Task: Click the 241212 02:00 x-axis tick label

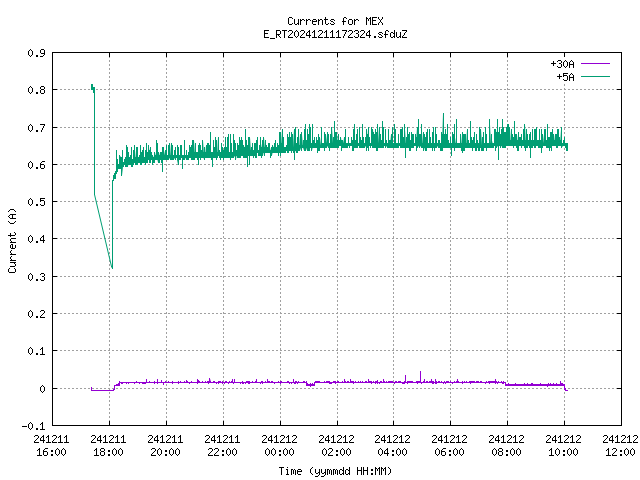Action: coord(336,446)
